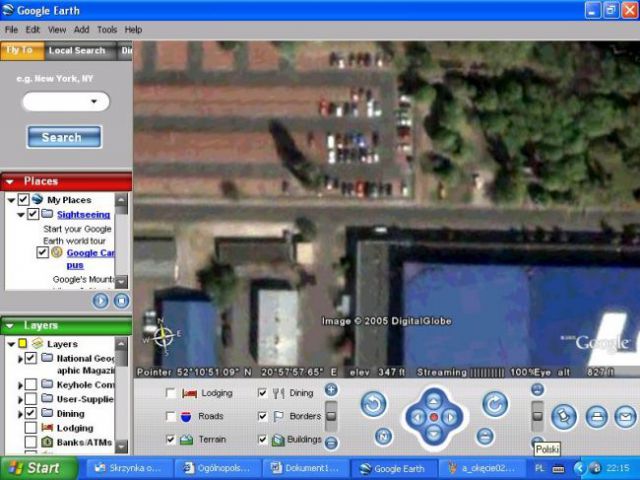The image size is (640, 480).
Task: Expand the Keyhole Community node
Action: (20, 385)
